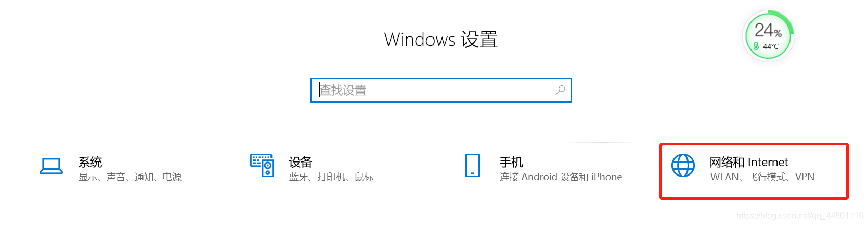
Task: Open the 手机 settings category label
Action: (x=511, y=162)
